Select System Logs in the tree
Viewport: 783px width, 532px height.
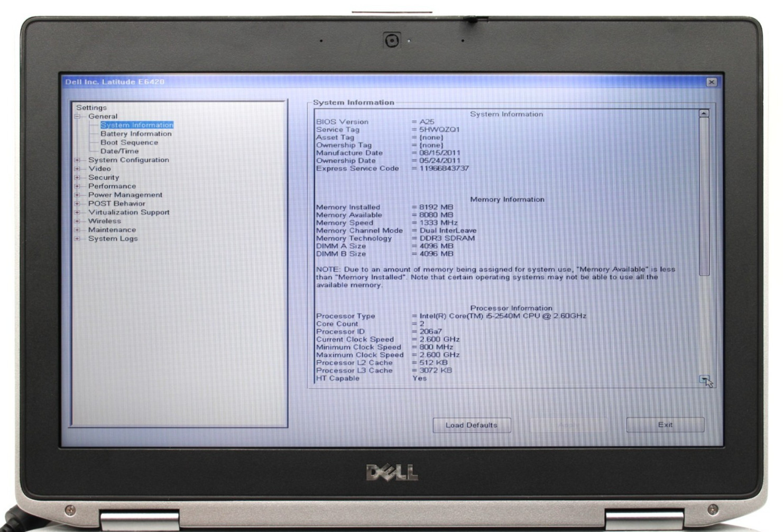[x=113, y=239]
